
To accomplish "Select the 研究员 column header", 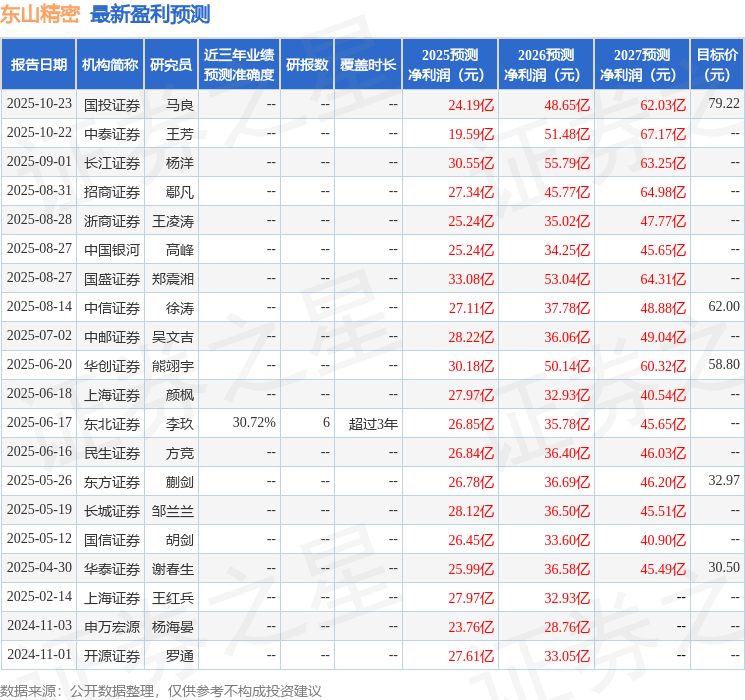I will [x=171, y=65].
